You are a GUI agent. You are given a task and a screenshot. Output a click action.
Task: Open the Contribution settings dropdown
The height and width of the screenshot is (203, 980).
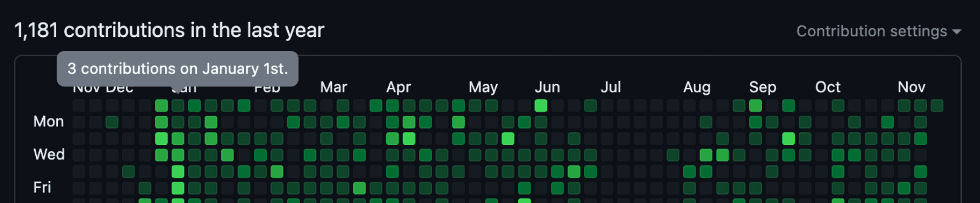[872, 31]
